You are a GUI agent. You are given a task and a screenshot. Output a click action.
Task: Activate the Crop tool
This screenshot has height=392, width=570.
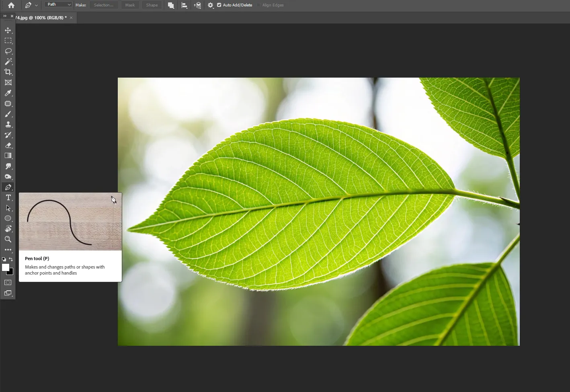8,72
